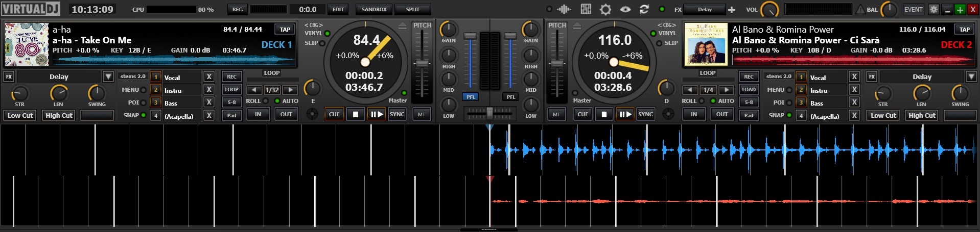Enable SLIP mode on Deck 2
This screenshot has height=232, width=980.
tap(653, 43)
